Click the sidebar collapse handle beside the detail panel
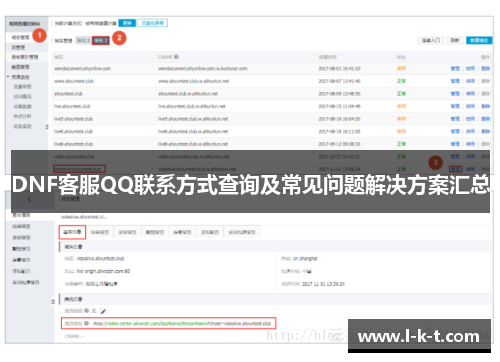Image resolution: width=500 pixels, height=362 pixels. (x=53, y=302)
